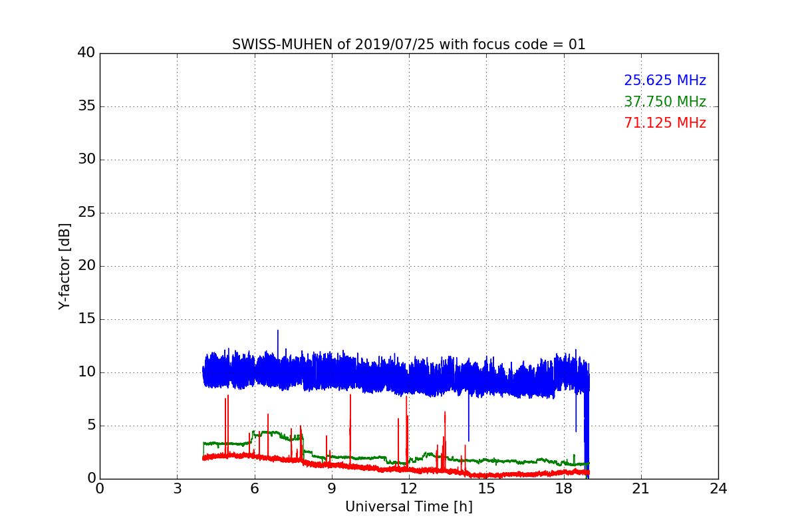Click the x-axis tick label '24'
Image resolution: width=798 pixels, height=532 pixels.
718,489
